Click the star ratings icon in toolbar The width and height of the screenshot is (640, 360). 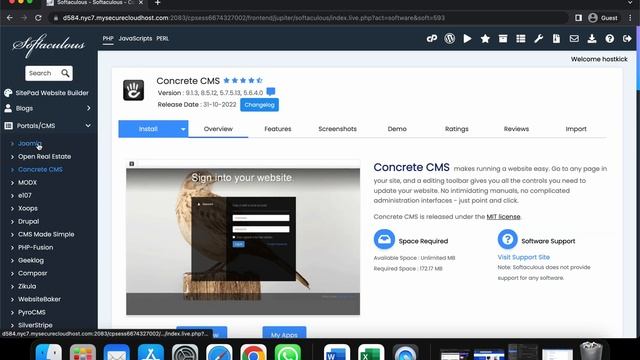485,38
